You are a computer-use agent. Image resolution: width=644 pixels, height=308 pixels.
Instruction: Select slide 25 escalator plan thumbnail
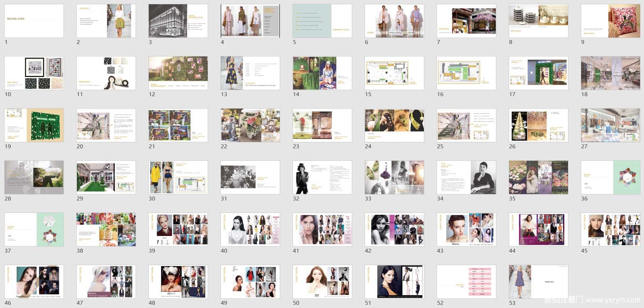click(466, 125)
